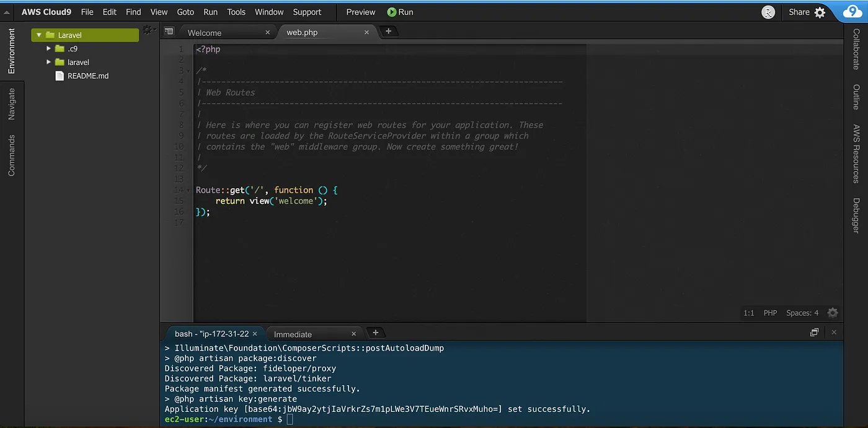Open editor preferences gear in status bar

833,313
